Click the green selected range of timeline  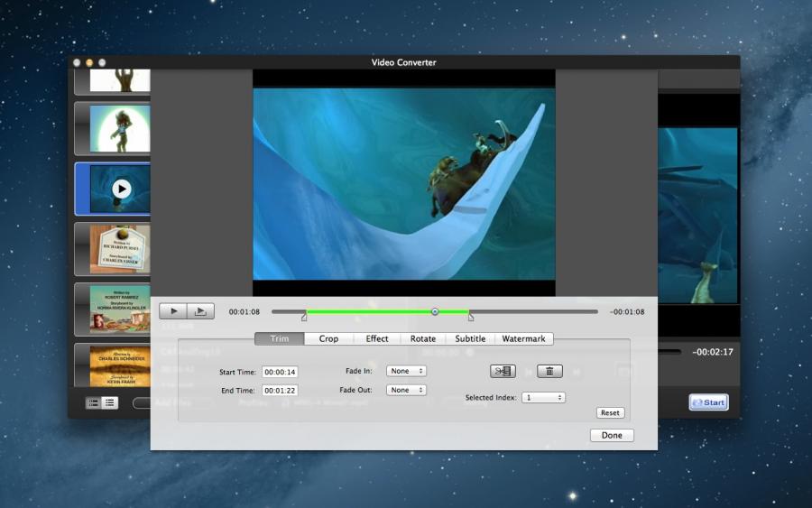tap(387, 311)
